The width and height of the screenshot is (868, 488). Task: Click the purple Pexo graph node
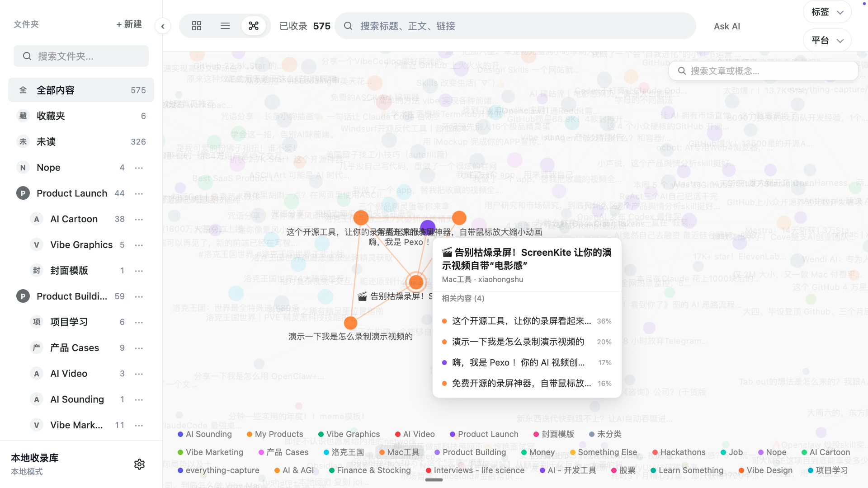tap(428, 227)
